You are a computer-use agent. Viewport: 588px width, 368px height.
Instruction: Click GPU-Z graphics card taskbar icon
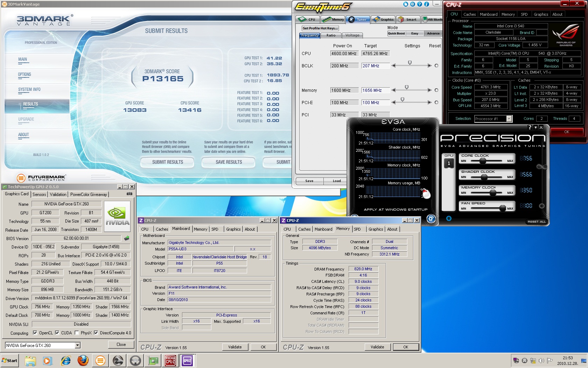tap(153, 360)
